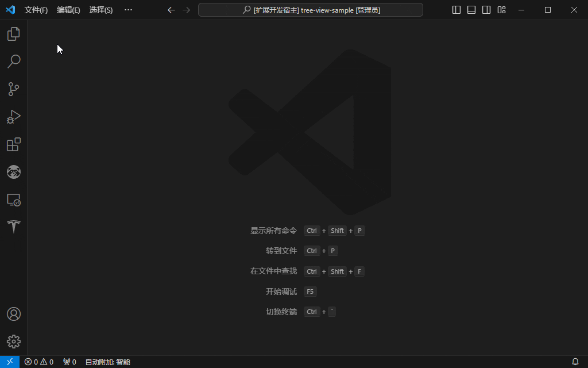Open the Accounts icon
The height and width of the screenshot is (368, 588).
point(13,314)
